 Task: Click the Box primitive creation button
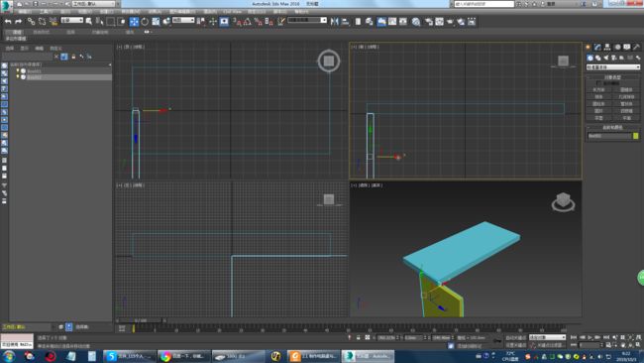tap(598, 89)
